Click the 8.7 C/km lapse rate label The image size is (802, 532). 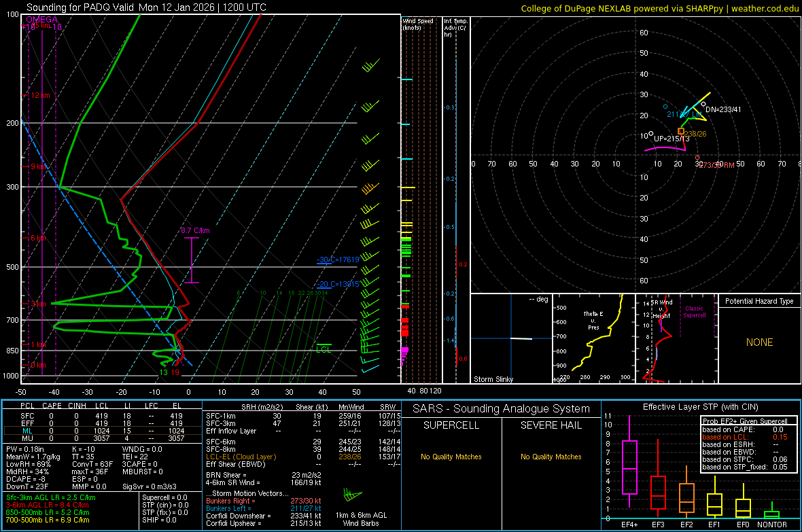click(x=195, y=230)
